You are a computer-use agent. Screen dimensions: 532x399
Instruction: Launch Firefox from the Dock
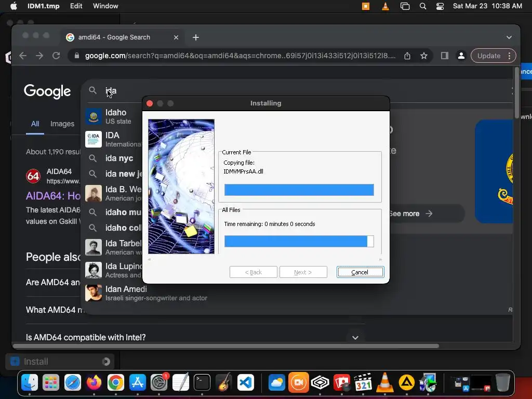[94, 383]
